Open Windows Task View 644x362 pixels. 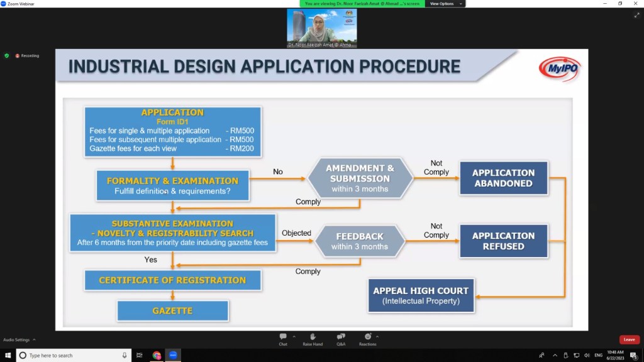(140, 355)
